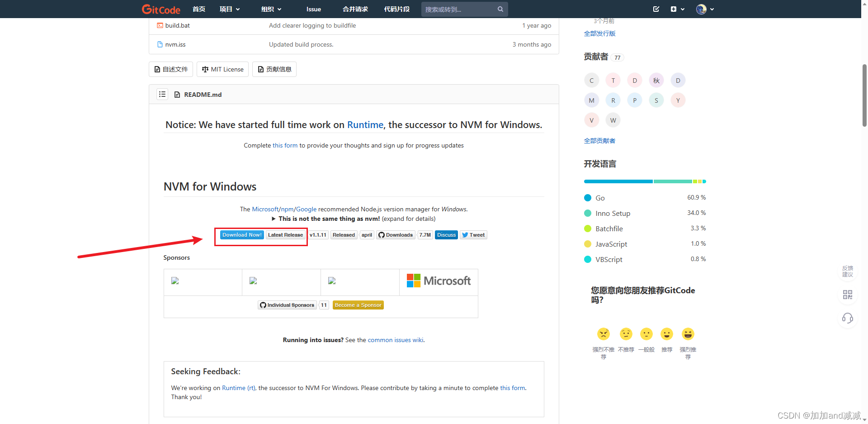868x424 pixels.
Task: Open 'this form' link under notice
Action: coord(285,145)
